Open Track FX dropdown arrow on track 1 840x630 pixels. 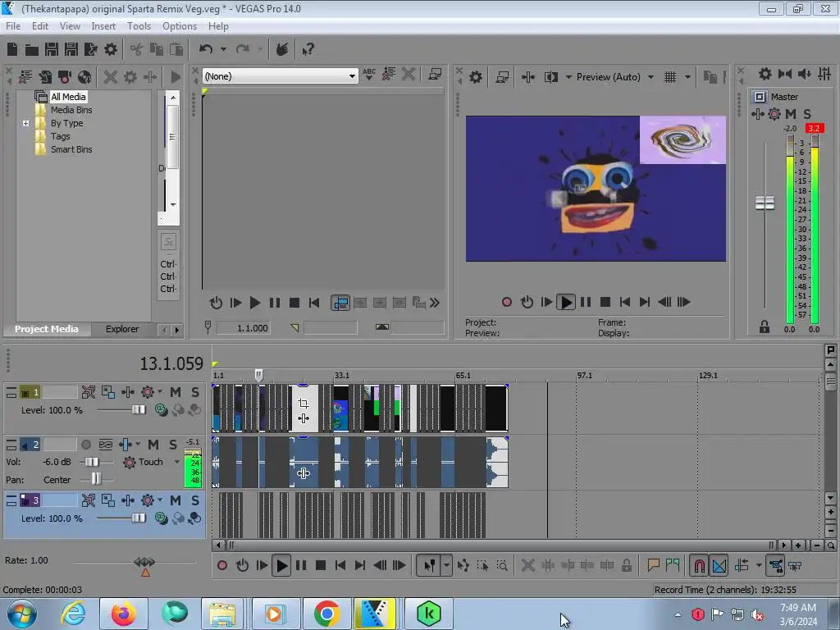[160, 391]
